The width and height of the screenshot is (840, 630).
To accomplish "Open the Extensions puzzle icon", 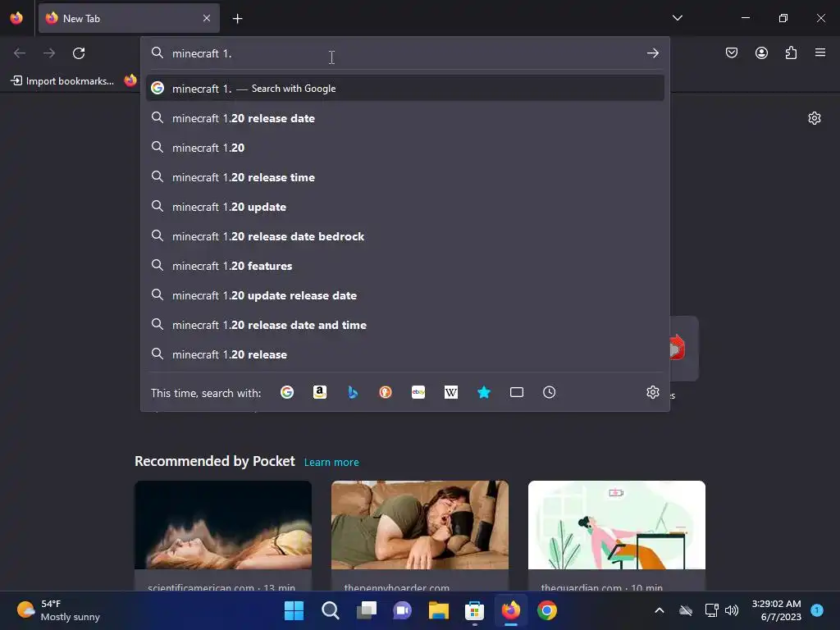I will pyautogui.click(x=791, y=52).
